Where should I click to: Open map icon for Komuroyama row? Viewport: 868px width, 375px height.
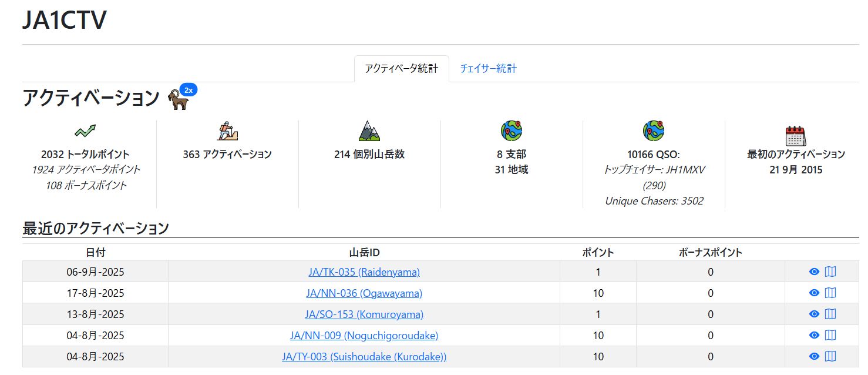830,314
